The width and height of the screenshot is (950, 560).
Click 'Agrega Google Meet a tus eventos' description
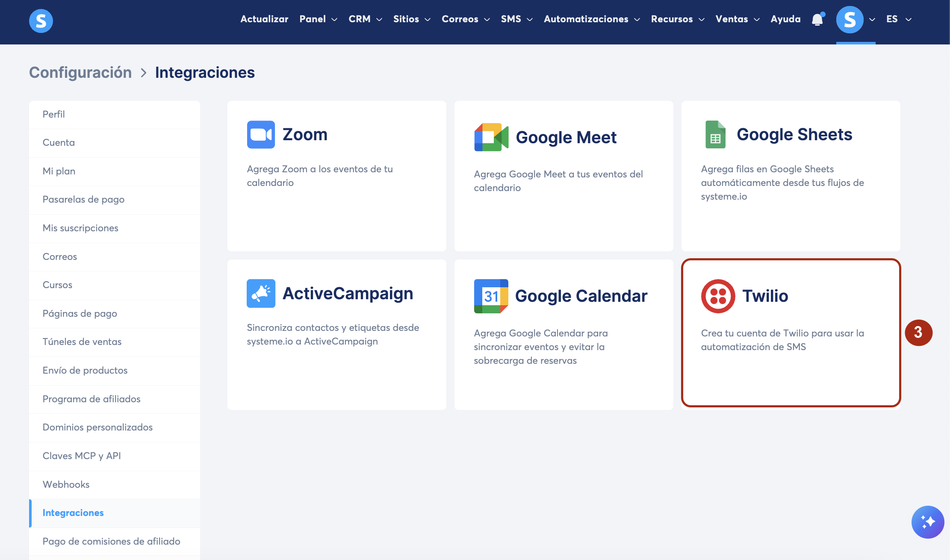click(x=558, y=181)
